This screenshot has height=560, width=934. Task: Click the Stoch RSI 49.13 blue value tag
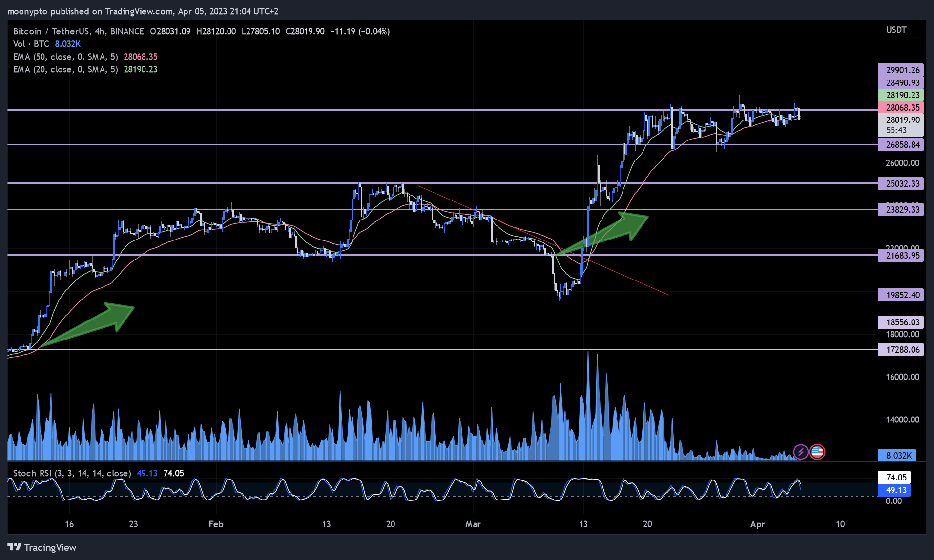click(x=894, y=490)
